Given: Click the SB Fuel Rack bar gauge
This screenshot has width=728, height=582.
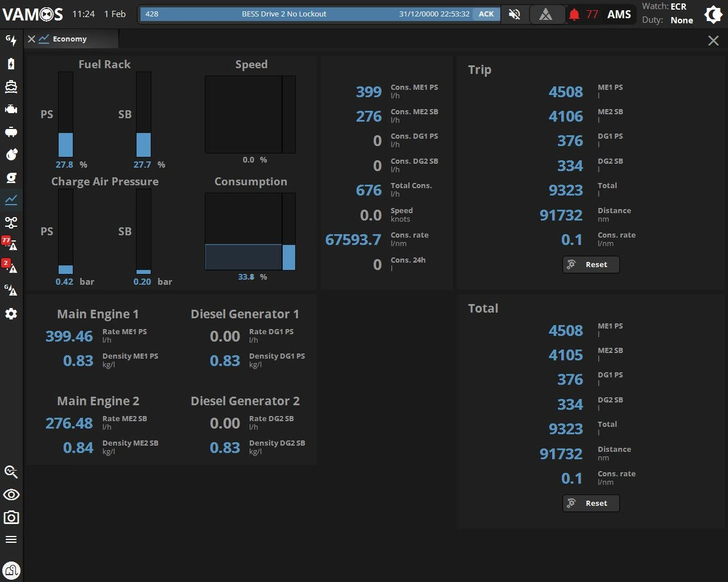Looking at the screenshot, I should 143,114.
